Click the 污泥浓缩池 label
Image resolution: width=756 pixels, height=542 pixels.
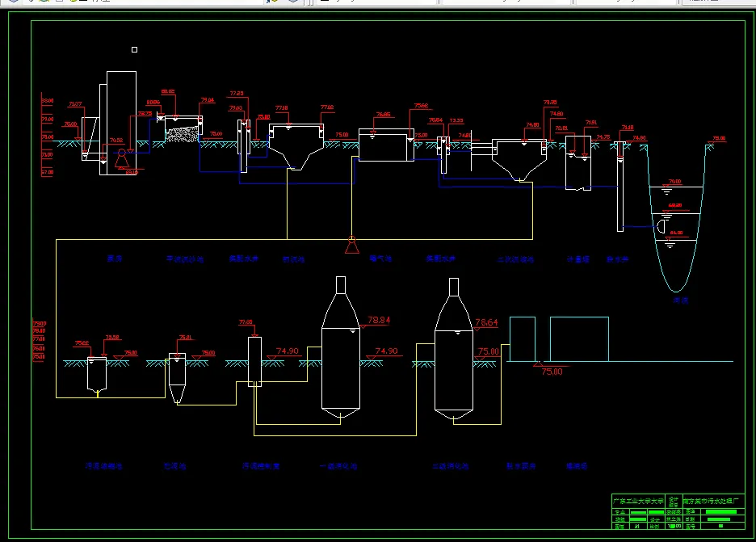103,466
